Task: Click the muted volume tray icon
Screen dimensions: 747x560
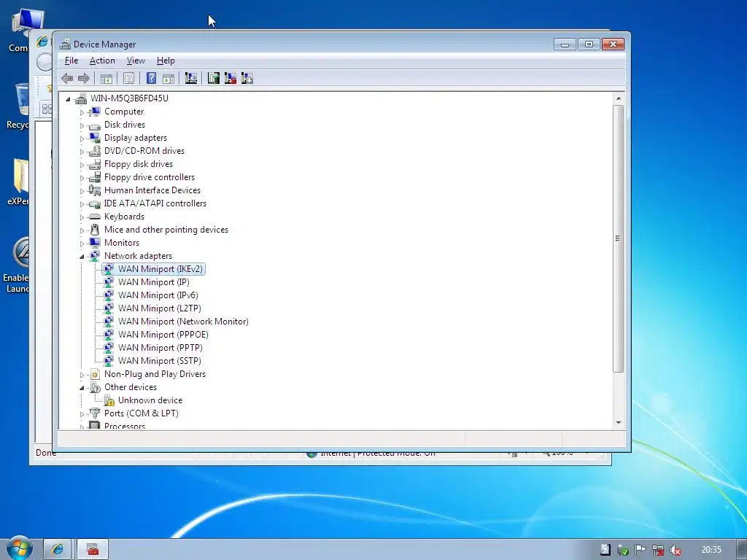Action: pyautogui.click(x=676, y=550)
